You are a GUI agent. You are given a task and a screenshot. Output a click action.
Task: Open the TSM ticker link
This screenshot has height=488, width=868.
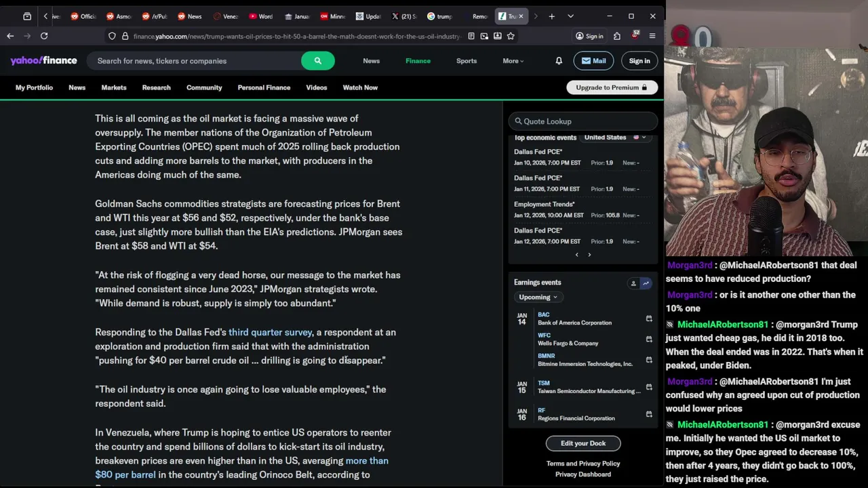pos(544,383)
